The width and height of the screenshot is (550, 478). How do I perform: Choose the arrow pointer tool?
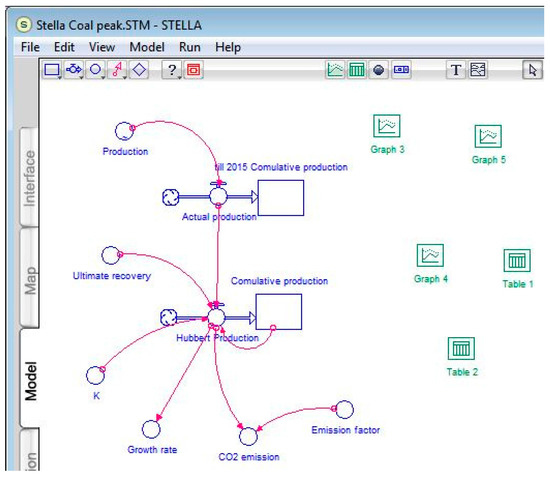(x=532, y=70)
